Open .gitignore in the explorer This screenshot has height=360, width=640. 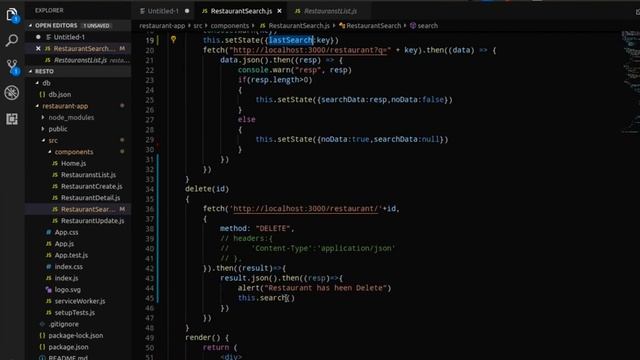pyautogui.click(x=63, y=324)
